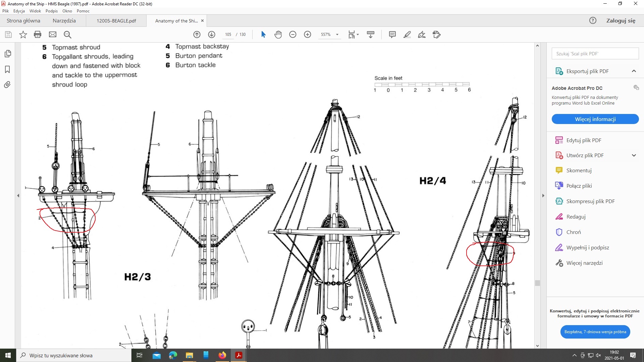This screenshot has width=644, height=362.
Task: Click Zaloguj się sign-in link
Action: coord(621,21)
